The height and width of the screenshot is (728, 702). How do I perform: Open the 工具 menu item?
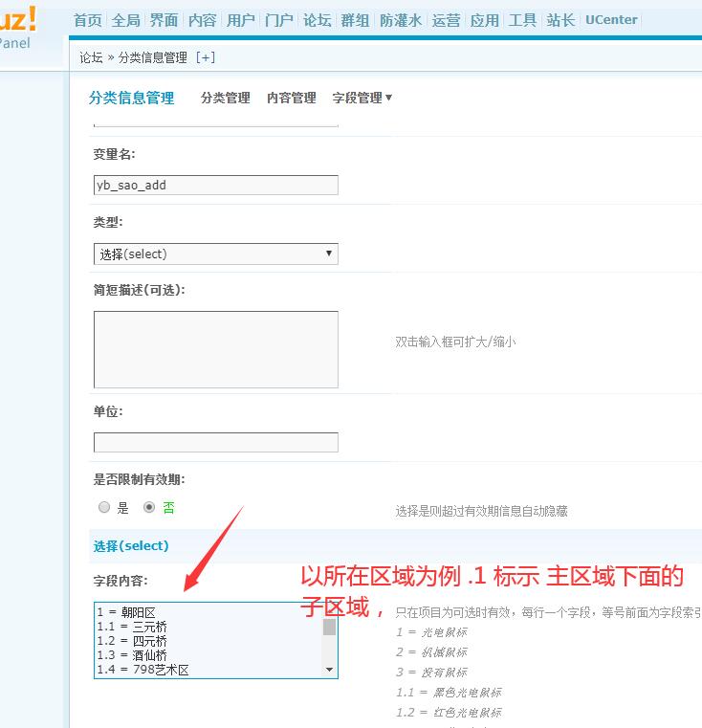coord(522,20)
